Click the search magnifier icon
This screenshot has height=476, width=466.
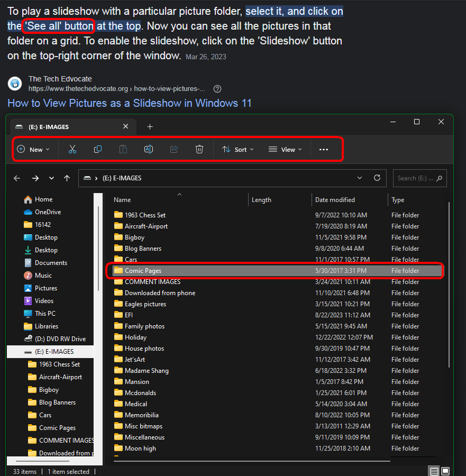point(439,179)
